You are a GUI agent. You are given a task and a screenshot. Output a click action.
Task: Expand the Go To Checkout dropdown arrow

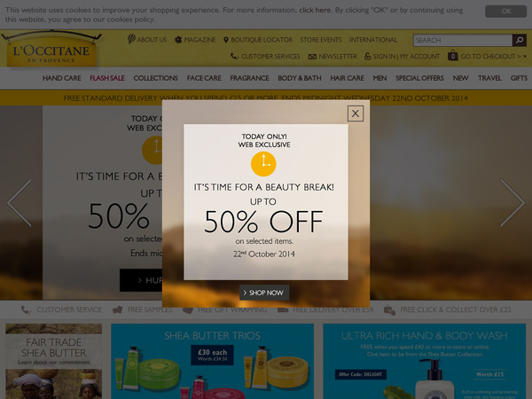pyautogui.click(x=525, y=57)
